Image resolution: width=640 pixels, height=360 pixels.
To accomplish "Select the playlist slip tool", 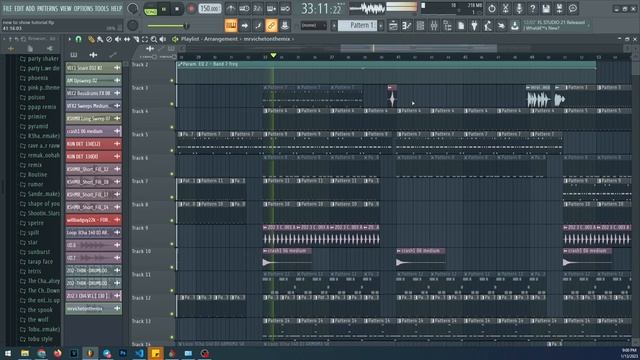I will click(x=127, y=39).
